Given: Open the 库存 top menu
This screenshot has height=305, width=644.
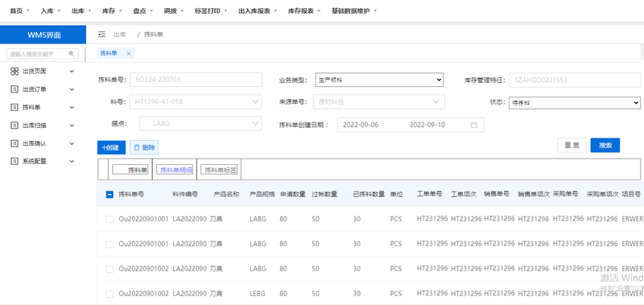Looking at the screenshot, I should [112, 11].
